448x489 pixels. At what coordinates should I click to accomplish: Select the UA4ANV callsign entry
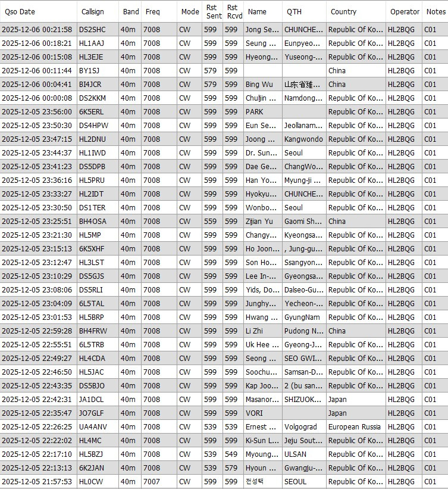93,426
